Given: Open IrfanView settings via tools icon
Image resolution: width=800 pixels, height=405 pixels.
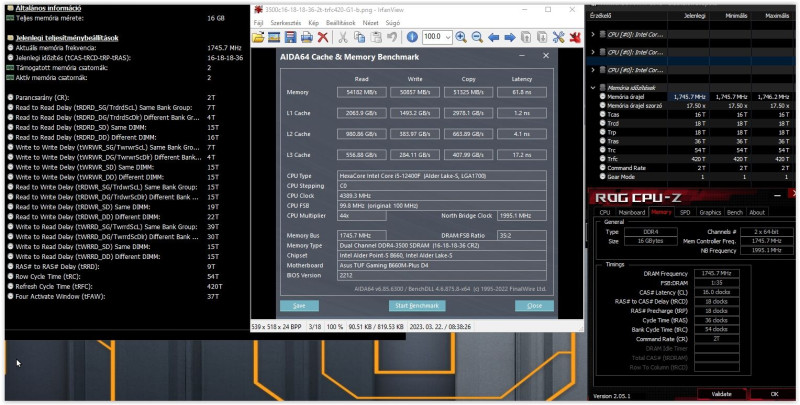Looking at the screenshot, I should click(559, 37).
